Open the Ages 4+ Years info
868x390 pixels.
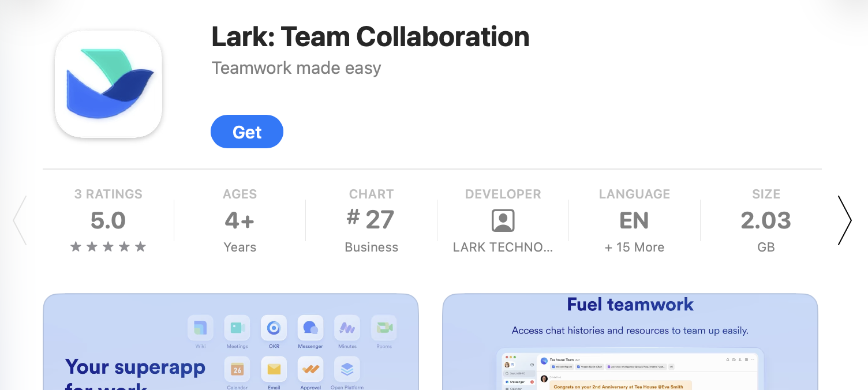[x=240, y=220]
